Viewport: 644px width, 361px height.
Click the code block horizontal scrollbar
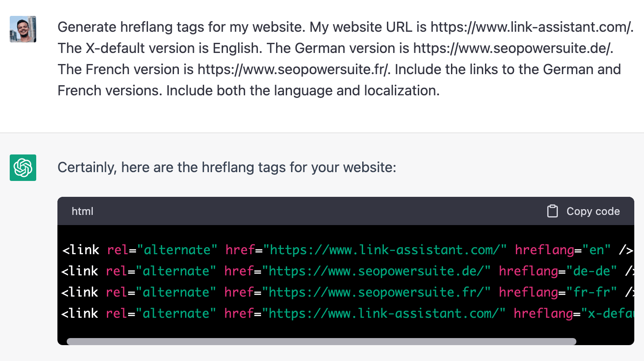coord(321,341)
